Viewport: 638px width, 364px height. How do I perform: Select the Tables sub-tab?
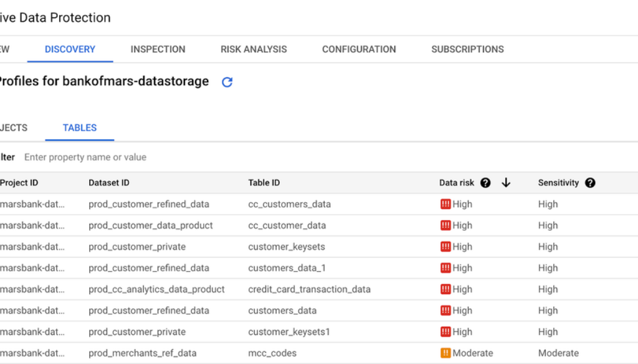pyautogui.click(x=80, y=128)
